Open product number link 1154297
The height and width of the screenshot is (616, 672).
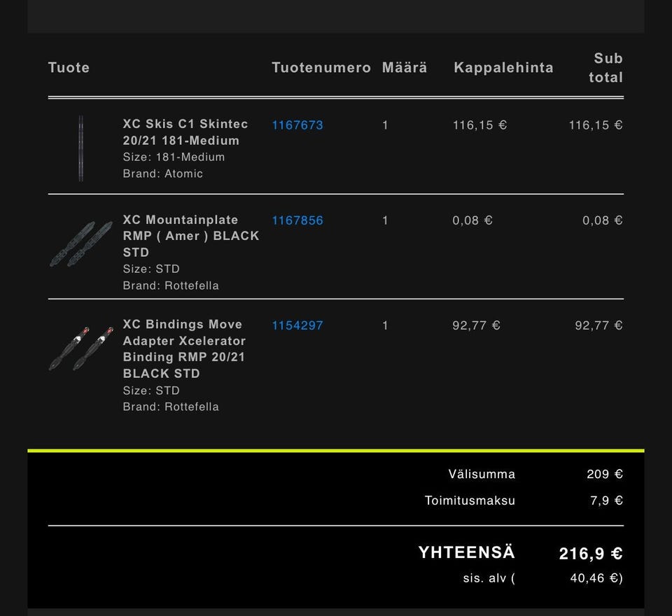pos(297,325)
